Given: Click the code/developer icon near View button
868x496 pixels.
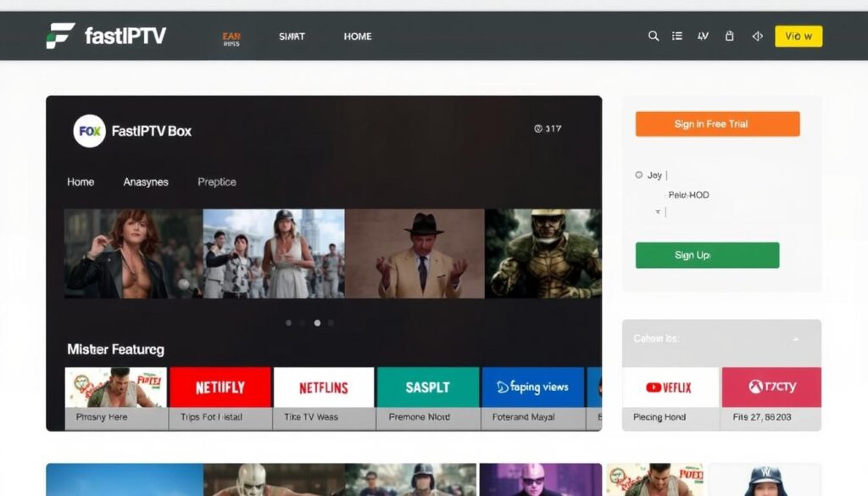Looking at the screenshot, I should (756, 36).
